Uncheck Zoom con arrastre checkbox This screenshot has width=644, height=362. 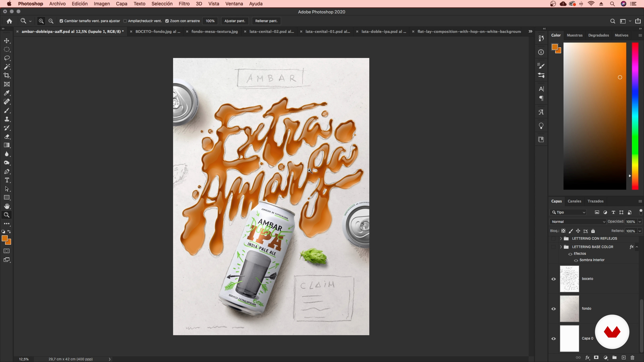pos(167,21)
